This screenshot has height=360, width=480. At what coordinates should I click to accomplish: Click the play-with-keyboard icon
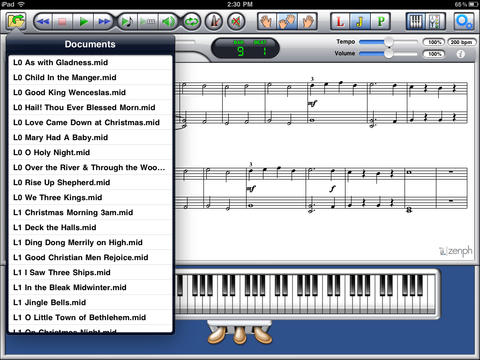[147, 22]
